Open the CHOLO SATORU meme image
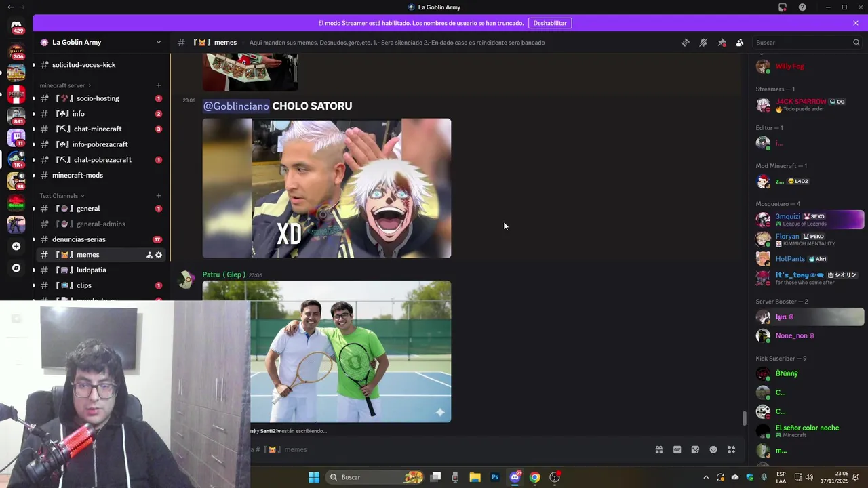The width and height of the screenshot is (868, 488). point(327,188)
